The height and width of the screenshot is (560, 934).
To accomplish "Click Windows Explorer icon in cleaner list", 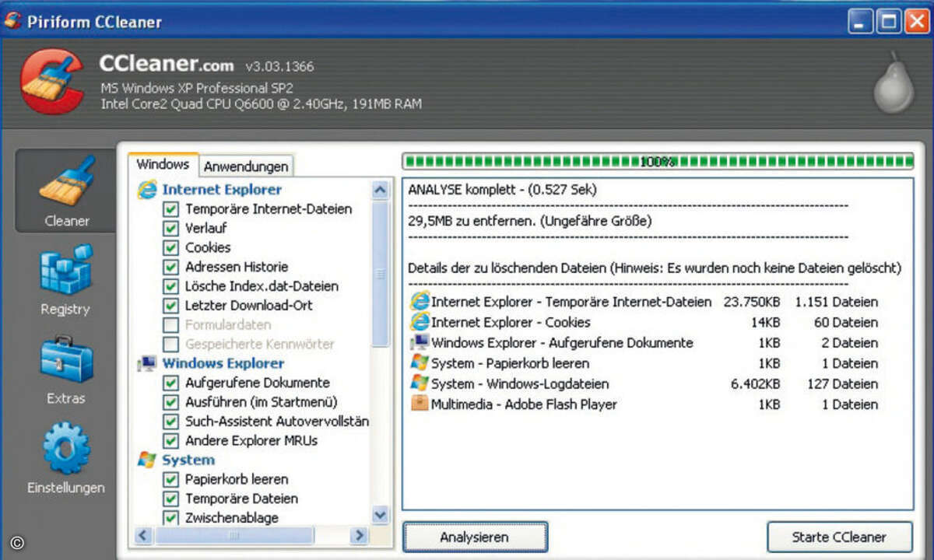I will [146, 363].
